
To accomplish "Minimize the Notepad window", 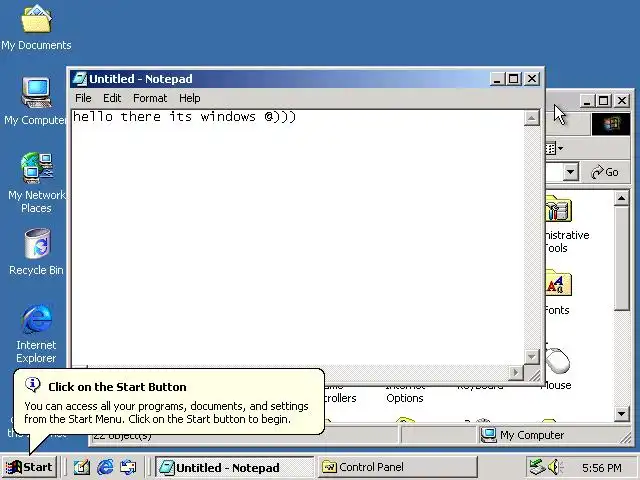I will [x=497, y=79].
